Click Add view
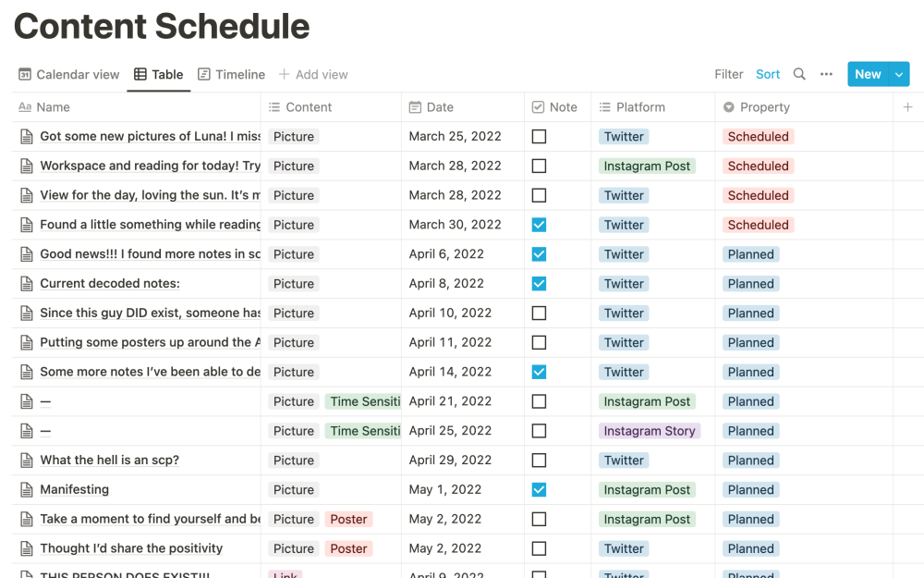The width and height of the screenshot is (924, 578). tap(313, 74)
